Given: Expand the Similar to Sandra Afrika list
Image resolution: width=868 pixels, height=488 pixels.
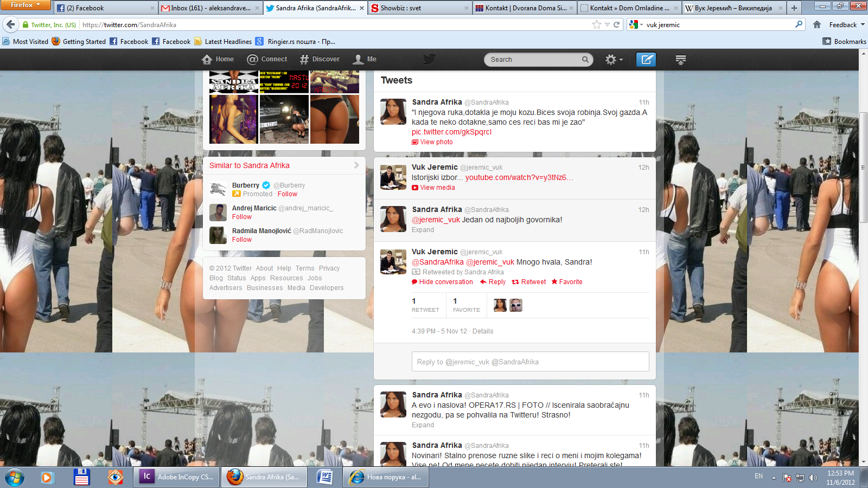Looking at the screenshot, I should point(356,165).
